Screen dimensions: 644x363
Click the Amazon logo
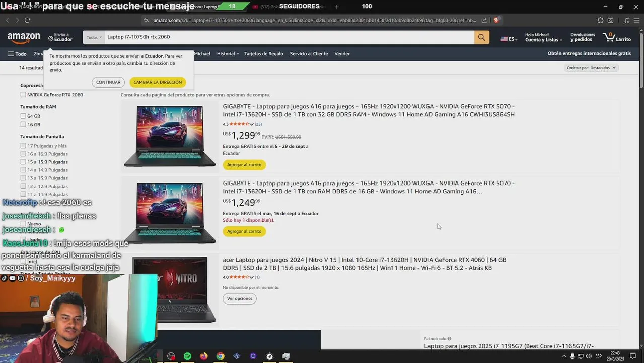(x=24, y=38)
